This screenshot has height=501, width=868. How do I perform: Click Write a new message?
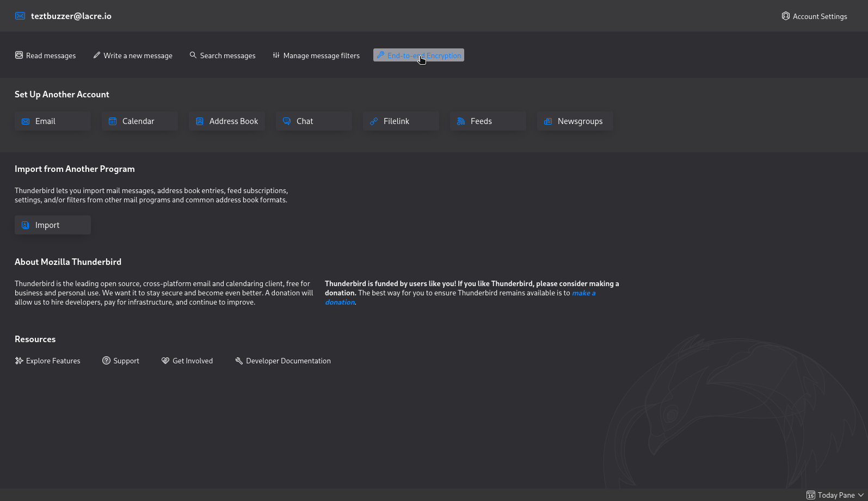point(133,55)
